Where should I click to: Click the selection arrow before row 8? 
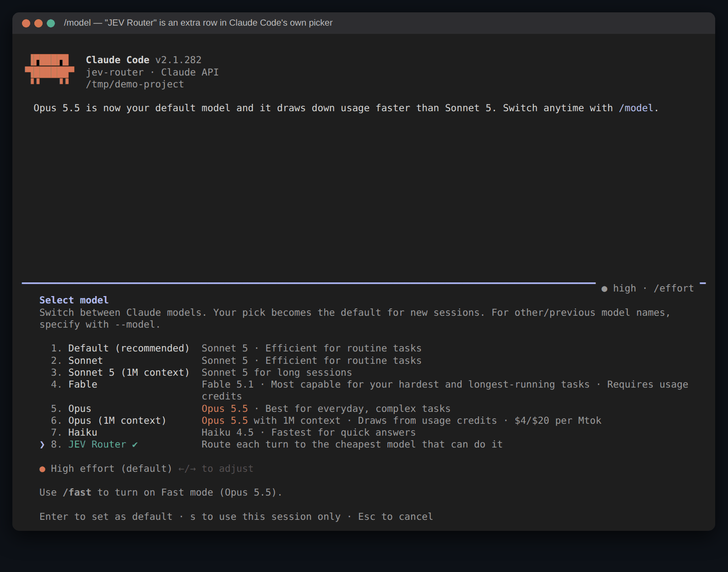[x=42, y=445]
